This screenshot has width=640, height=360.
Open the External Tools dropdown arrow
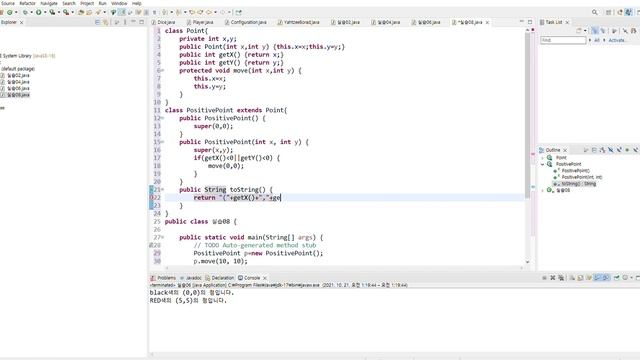[73, 13]
